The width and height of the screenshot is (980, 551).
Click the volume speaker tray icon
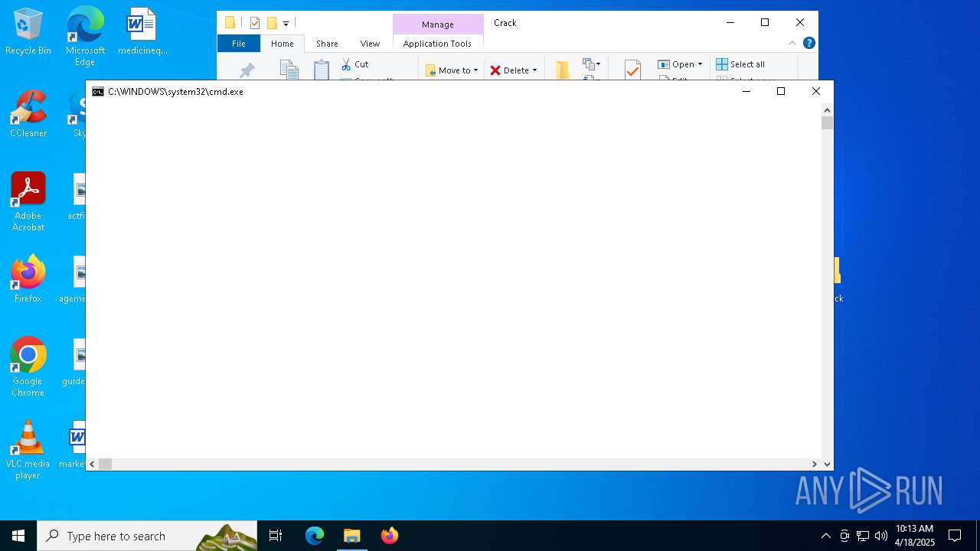(x=880, y=536)
